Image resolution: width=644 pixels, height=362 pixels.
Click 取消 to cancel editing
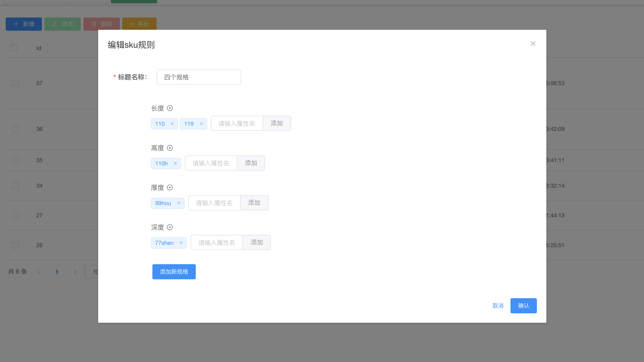pyautogui.click(x=498, y=306)
